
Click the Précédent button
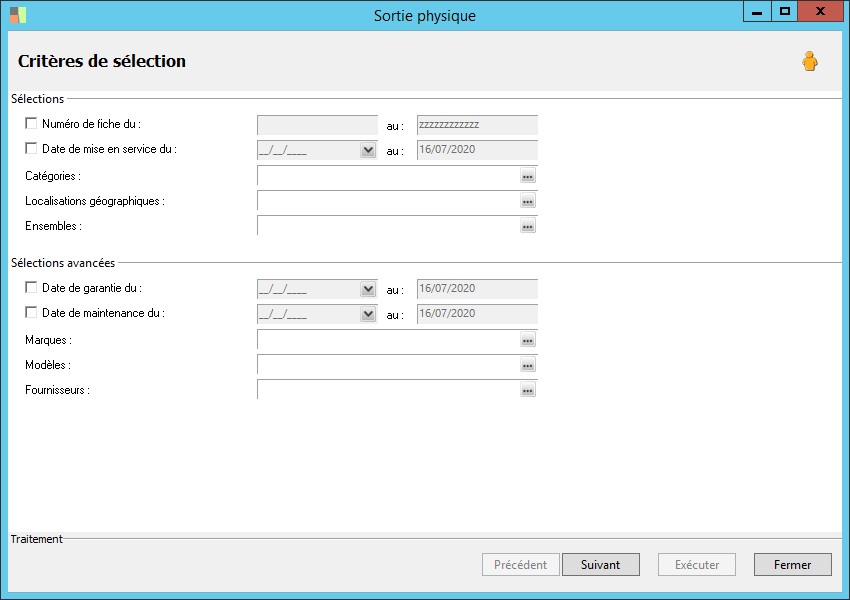(520, 565)
